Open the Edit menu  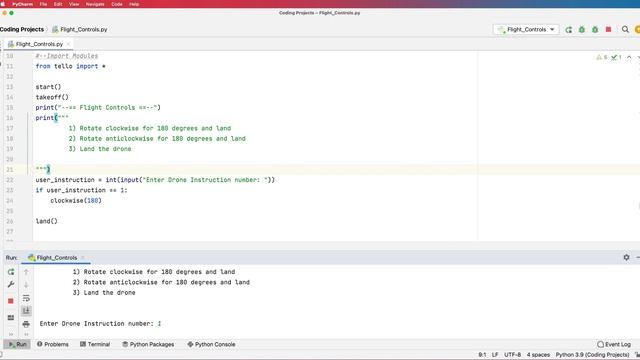coord(58,4)
